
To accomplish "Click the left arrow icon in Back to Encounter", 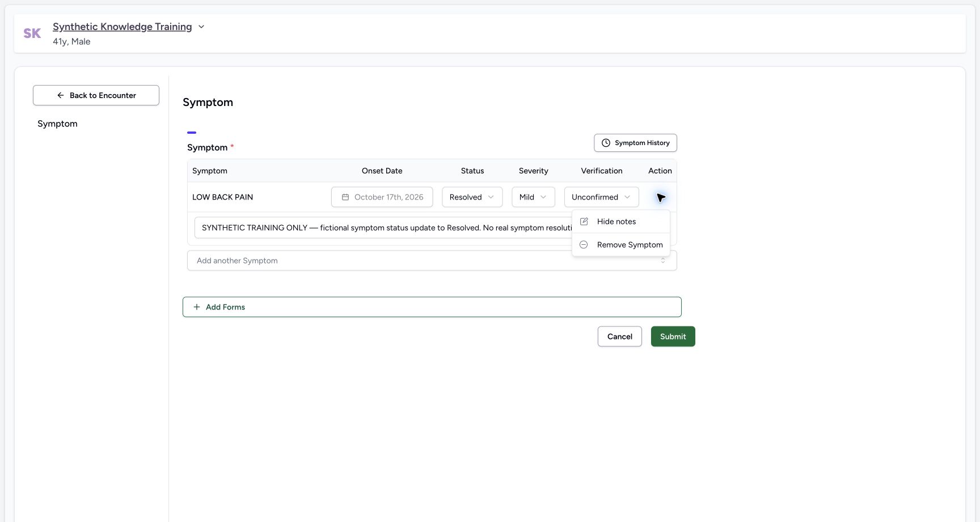I will coord(61,95).
